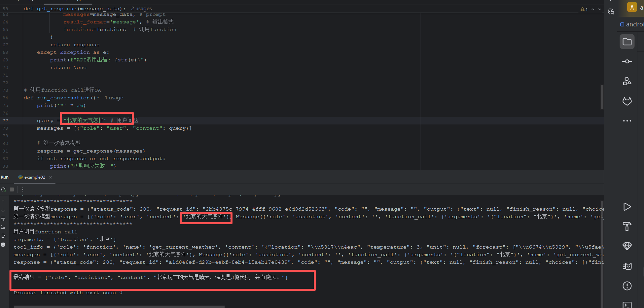
Task: Place cursor on 'return response' line
Action: (75, 45)
